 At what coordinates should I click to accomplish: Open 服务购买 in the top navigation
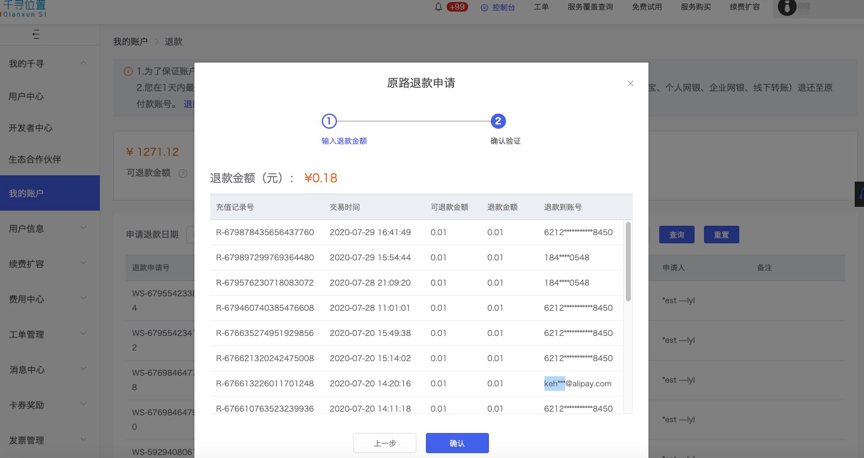pyautogui.click(x=695, y=7)
